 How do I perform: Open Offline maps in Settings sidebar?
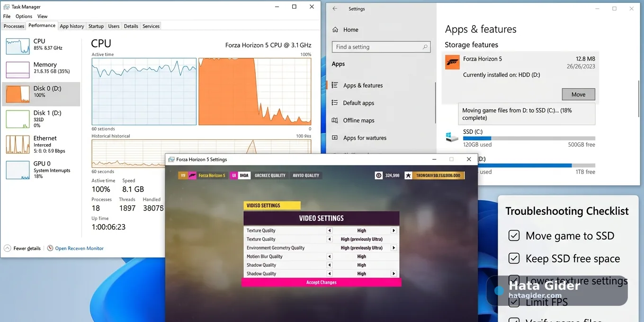coord(358,120)
